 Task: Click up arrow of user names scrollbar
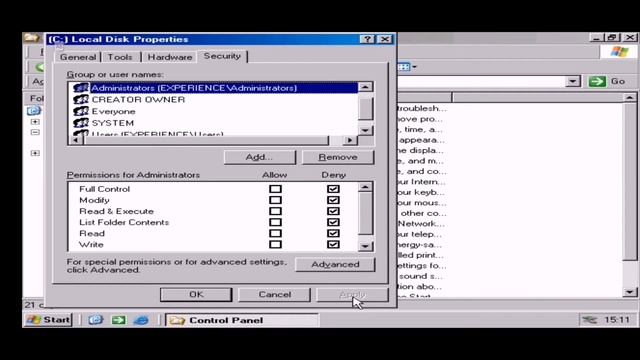[365, 87]
